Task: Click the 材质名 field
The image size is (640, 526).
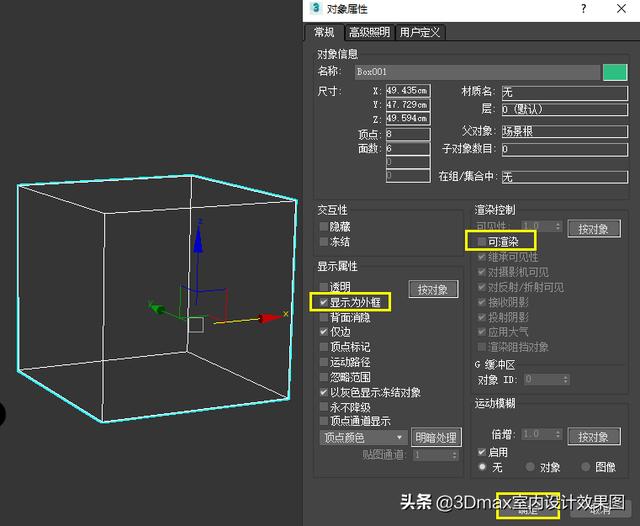Action: (565, 93)
